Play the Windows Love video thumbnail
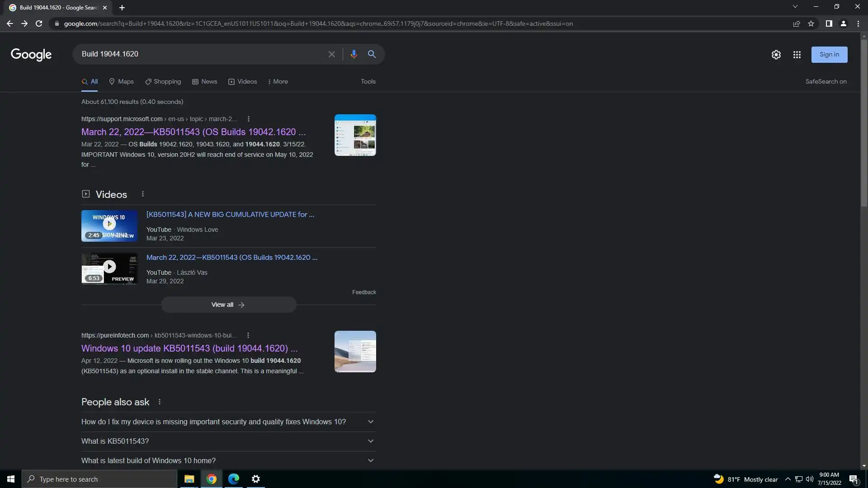 tap(109, 225)
